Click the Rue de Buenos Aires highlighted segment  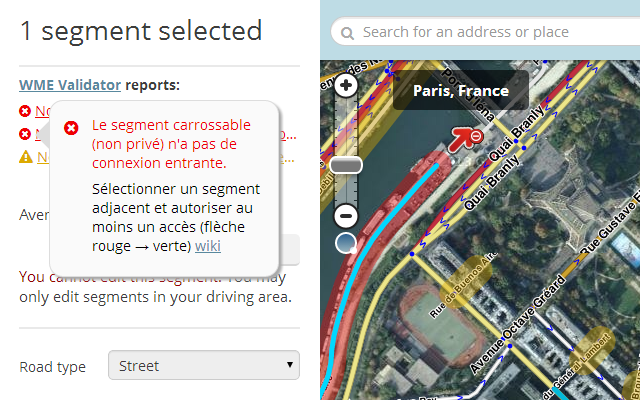click(x=466, y=282)
